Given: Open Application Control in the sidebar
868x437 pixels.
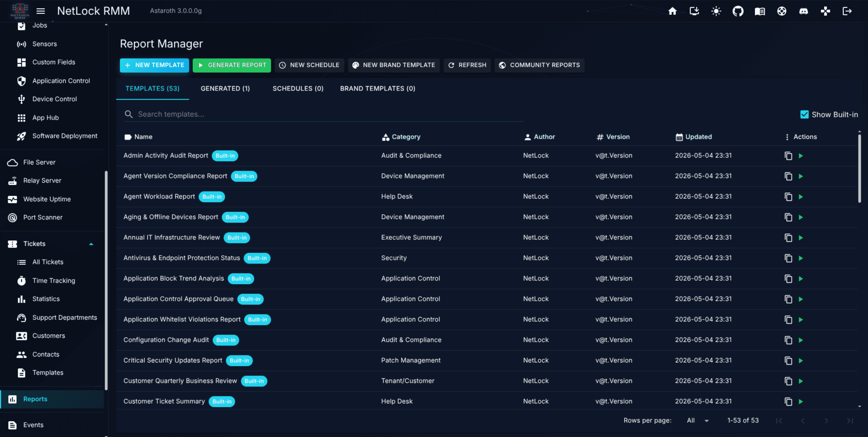Looking at the screenshot, I should pos(52,81).
